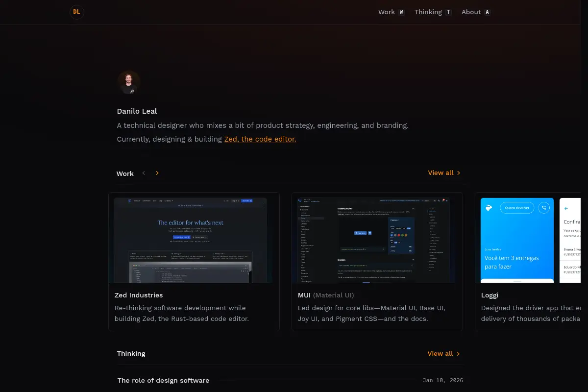Go to the About nav item
The image size is (588, 392).
tap(476, 12)
